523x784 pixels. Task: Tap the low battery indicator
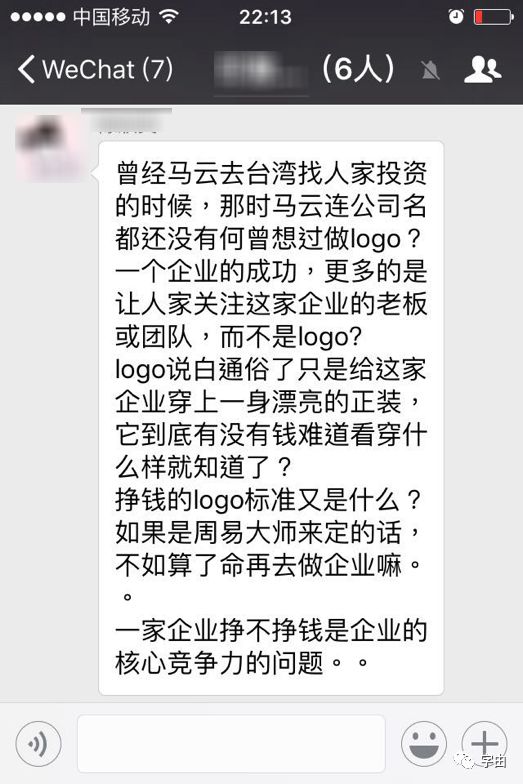coord(494,17)
